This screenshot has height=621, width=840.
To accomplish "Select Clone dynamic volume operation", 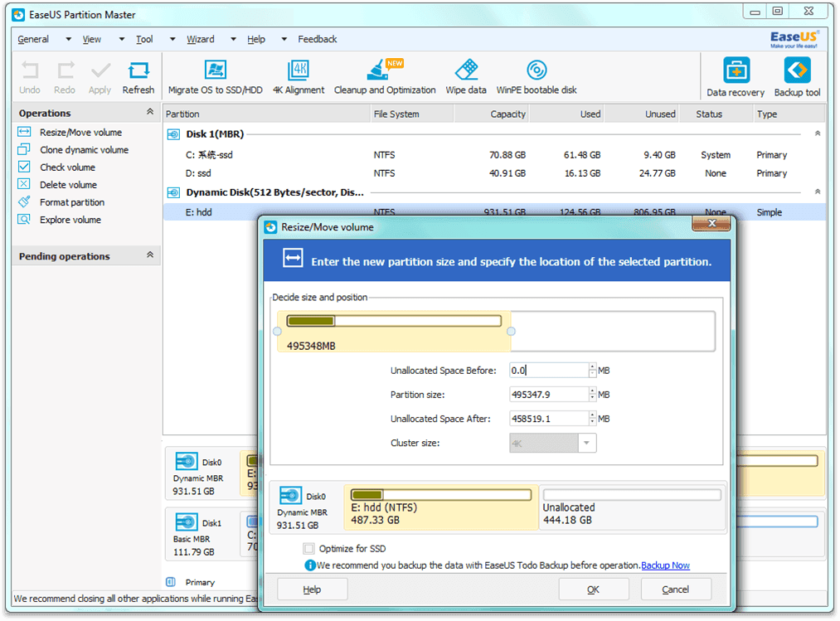I will [84, 150].
